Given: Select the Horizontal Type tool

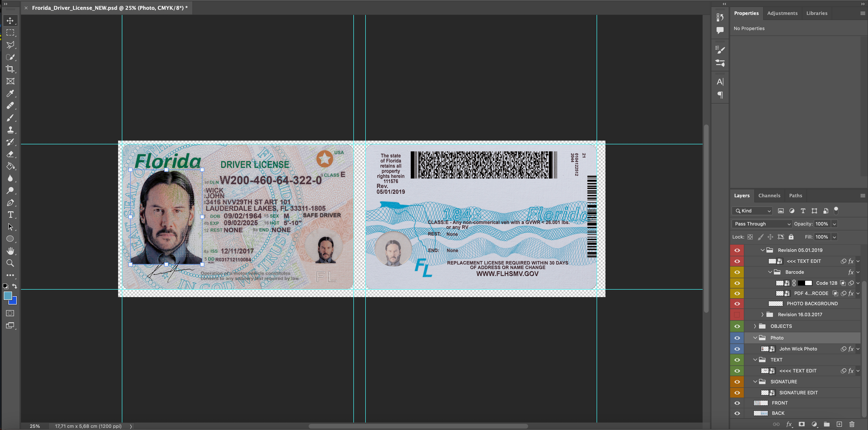Looking at the screenshot, I should coord(10,215).
